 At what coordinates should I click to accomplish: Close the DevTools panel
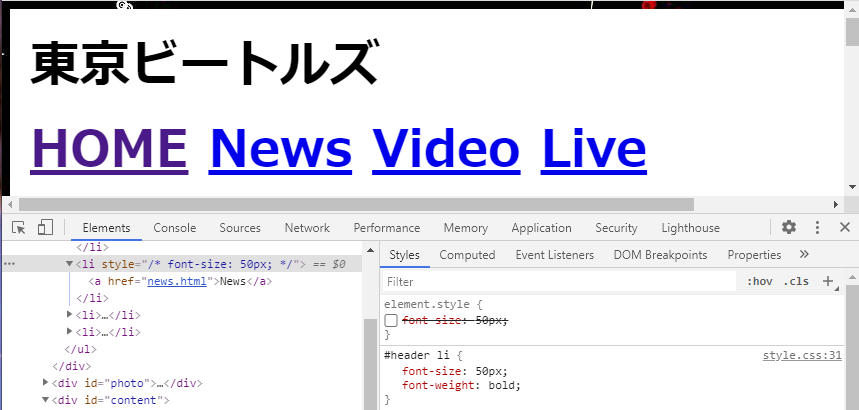[x=845, y=228]
